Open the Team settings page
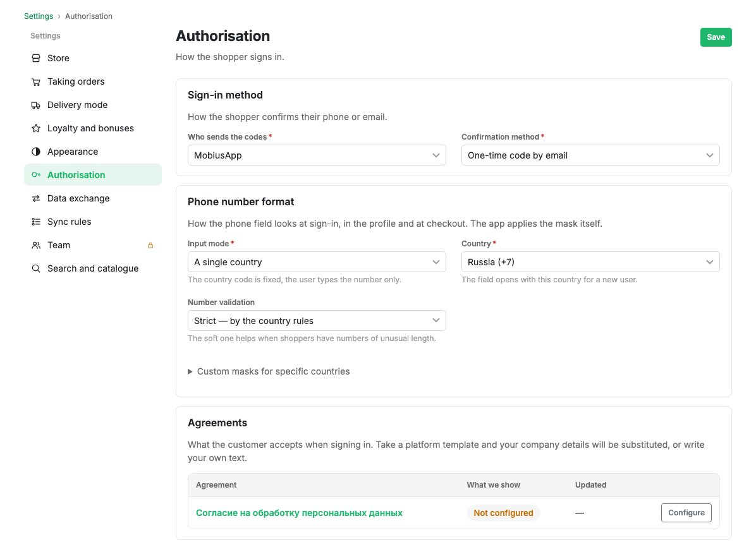Viewport: 756px width, 552px height. click(x=93, y=245)
